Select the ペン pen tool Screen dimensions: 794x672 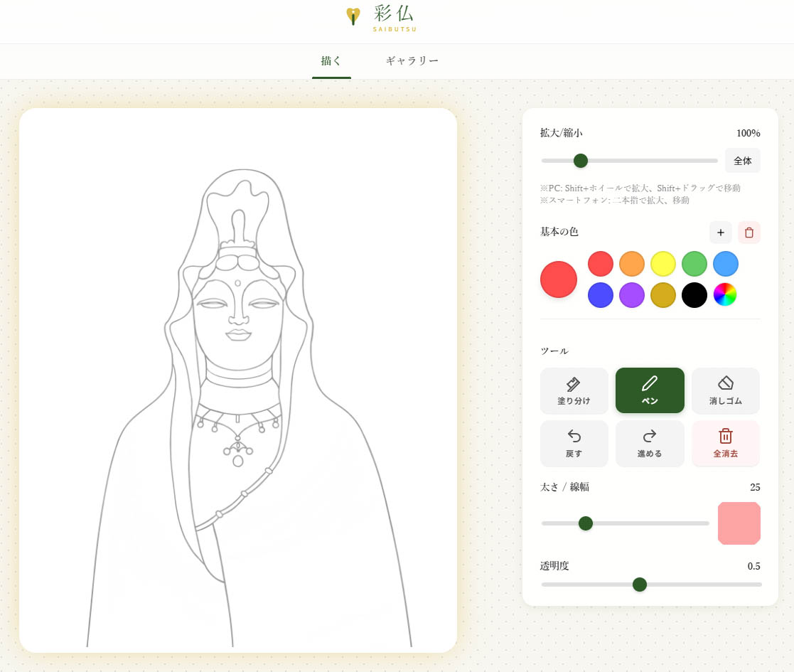pyautogui.click(x=650, y=390)
